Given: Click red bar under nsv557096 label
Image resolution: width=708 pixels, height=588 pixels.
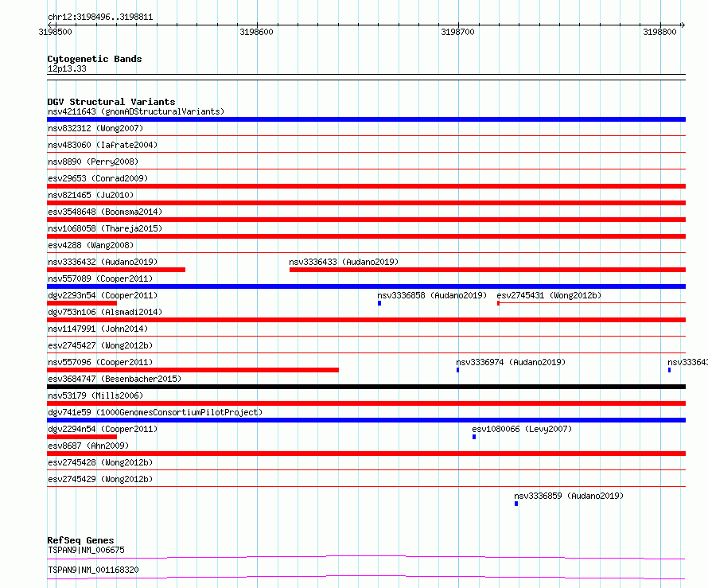Looking at the screenshot, I should pyautogui.click(x=193, y=370).
